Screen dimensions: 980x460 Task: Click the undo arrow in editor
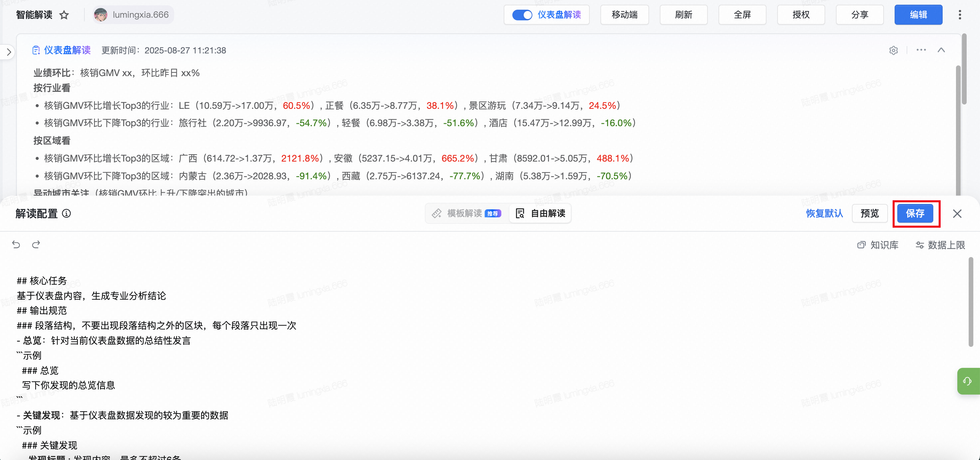[x=16, y=244]
